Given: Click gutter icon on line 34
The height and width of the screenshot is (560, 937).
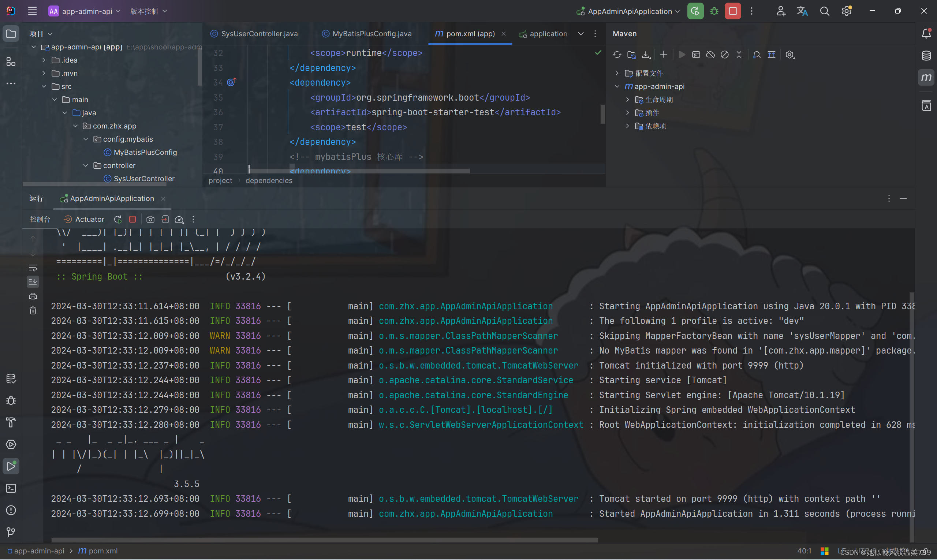Looking at the screenshot, I should tap(231, 82).
